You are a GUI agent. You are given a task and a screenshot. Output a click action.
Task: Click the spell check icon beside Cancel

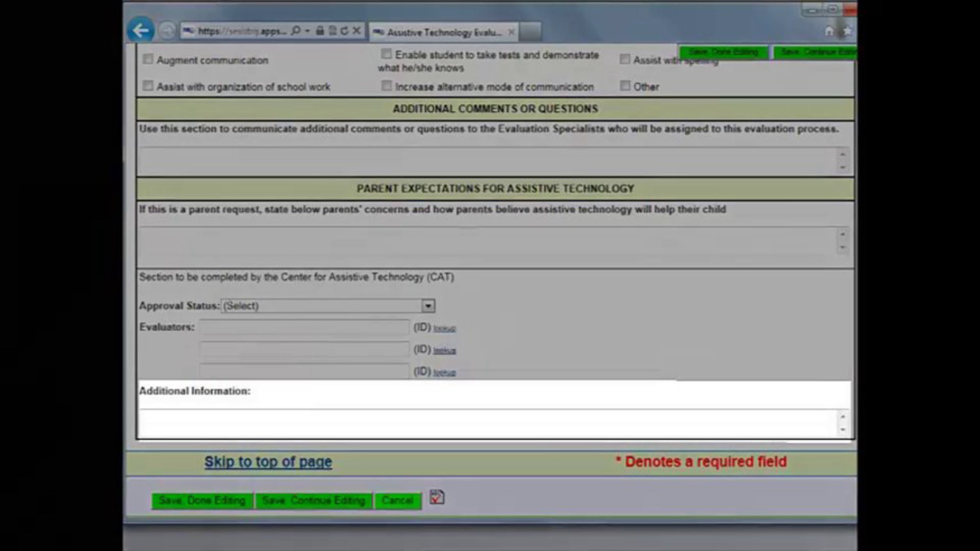[x=437, y=497]
